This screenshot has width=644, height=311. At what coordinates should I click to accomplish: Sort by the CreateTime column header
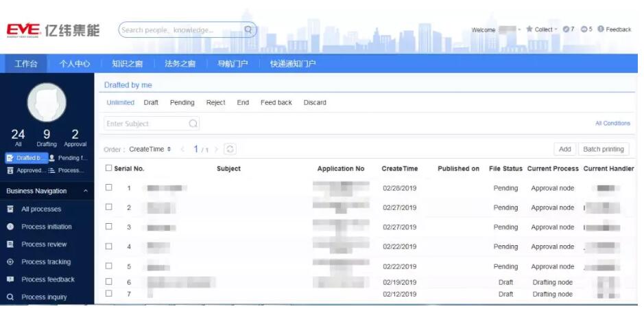click(399, 168)
